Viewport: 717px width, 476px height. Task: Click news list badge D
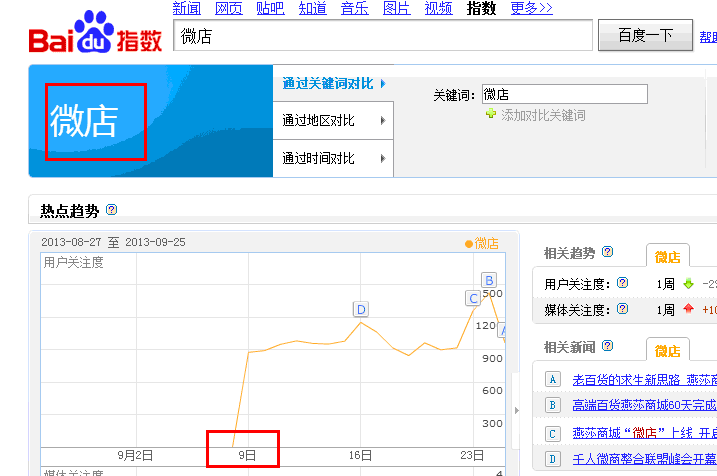(x=553, y=459)
